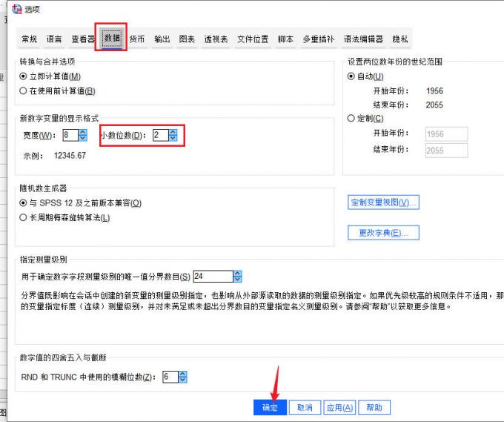Click the 模糊位数 value field

tap(170, 377)
